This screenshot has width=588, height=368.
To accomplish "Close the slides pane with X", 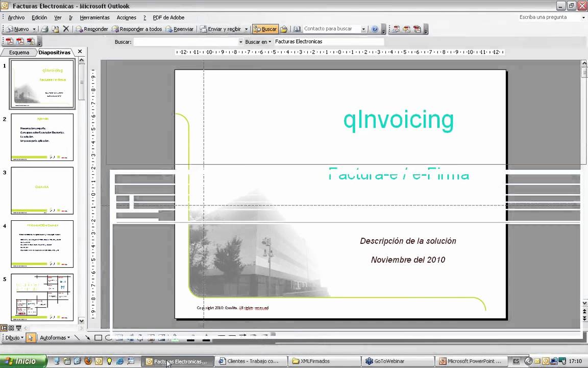I will point(80,52).
